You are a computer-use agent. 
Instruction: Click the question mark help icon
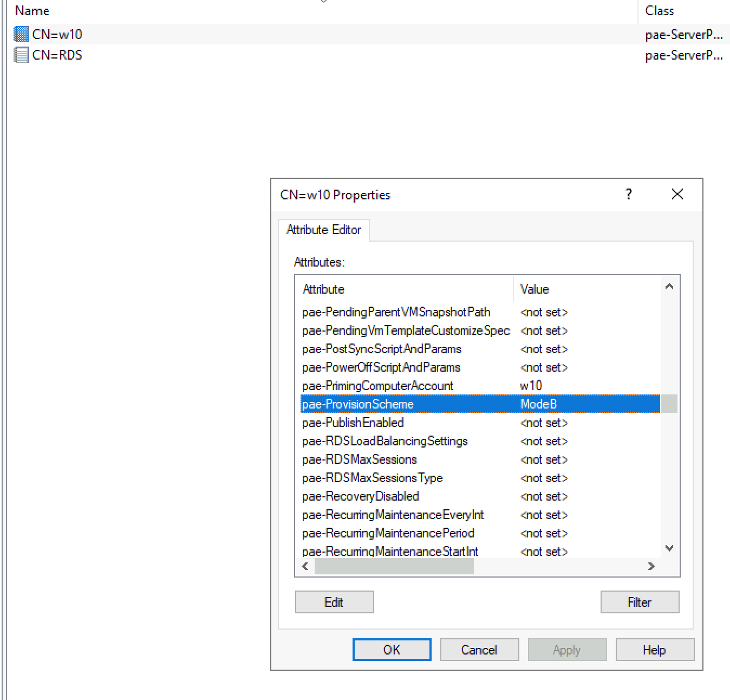tap(628, 194)
